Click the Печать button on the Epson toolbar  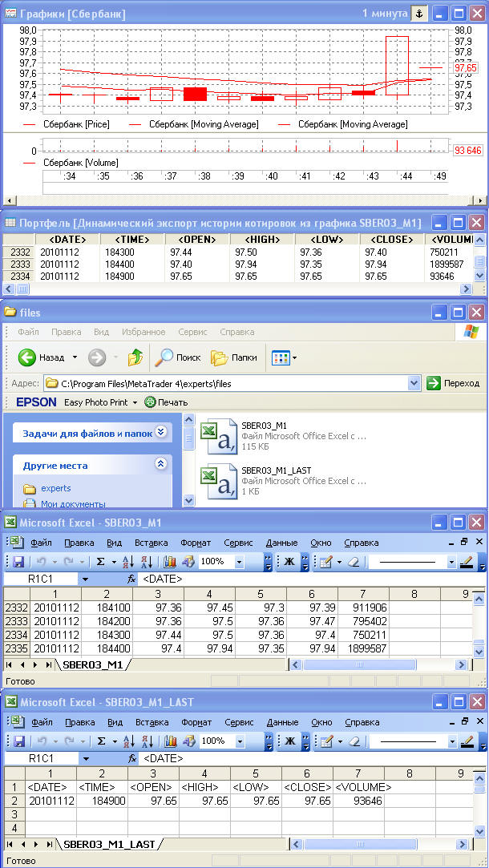tap(166, 402)
